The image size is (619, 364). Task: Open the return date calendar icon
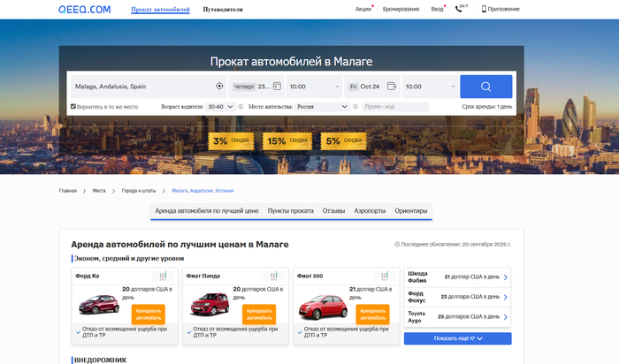[x=390, y=87]
